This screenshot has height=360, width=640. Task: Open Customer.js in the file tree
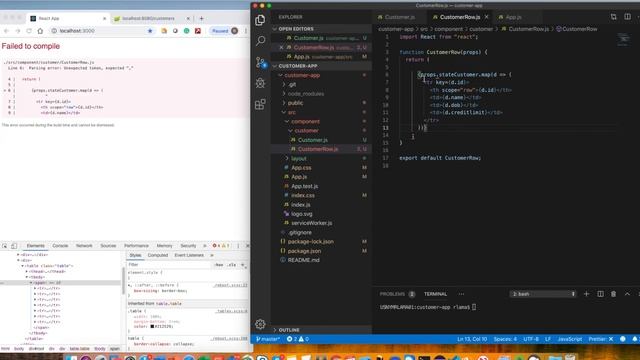point(313,140)
